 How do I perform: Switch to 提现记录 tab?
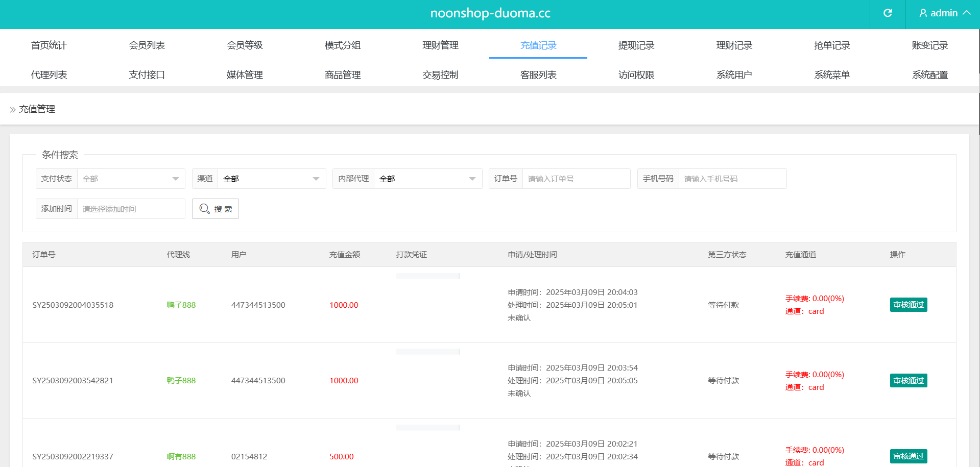pos(636,45)
